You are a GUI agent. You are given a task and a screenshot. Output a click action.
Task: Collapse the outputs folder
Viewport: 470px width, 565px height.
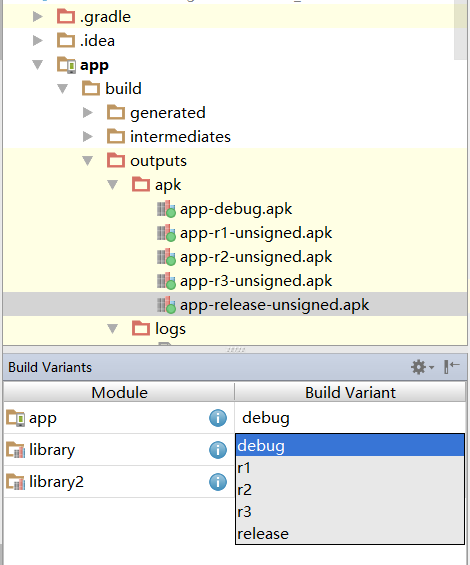(88, 161)
